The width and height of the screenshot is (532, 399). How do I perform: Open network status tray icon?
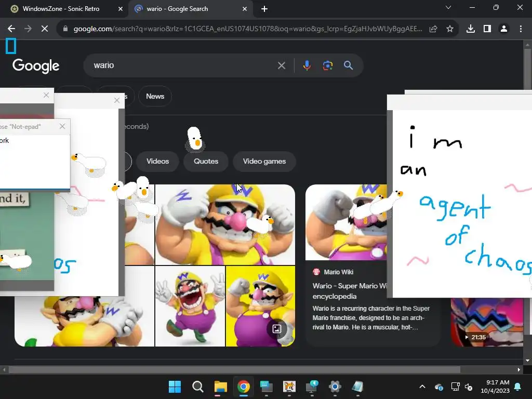[455, 387]
